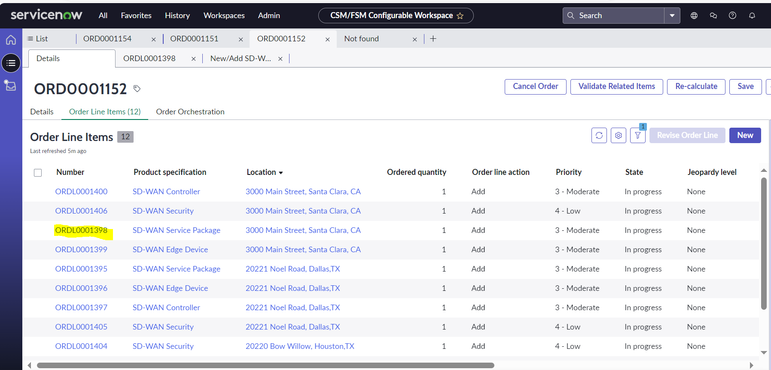Open the chat conversations icon
Viewport: 771px width, 370px height.
[x=713, y=16]
